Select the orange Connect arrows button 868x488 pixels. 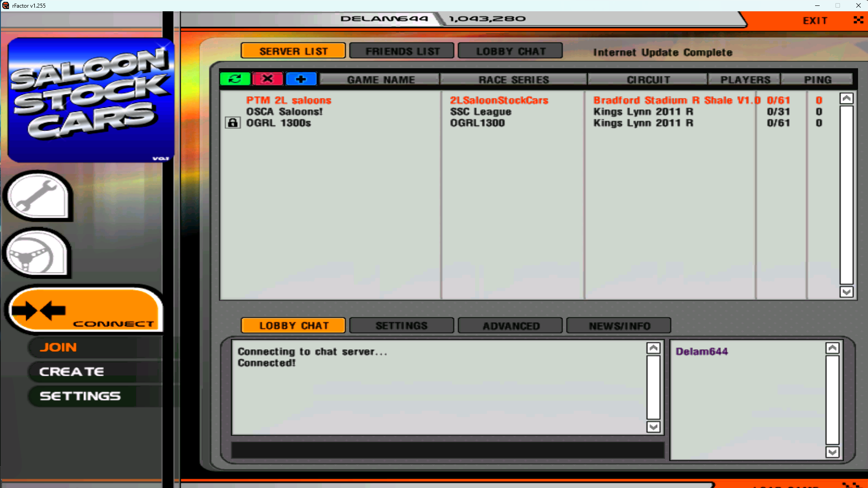tap(85, 310)
